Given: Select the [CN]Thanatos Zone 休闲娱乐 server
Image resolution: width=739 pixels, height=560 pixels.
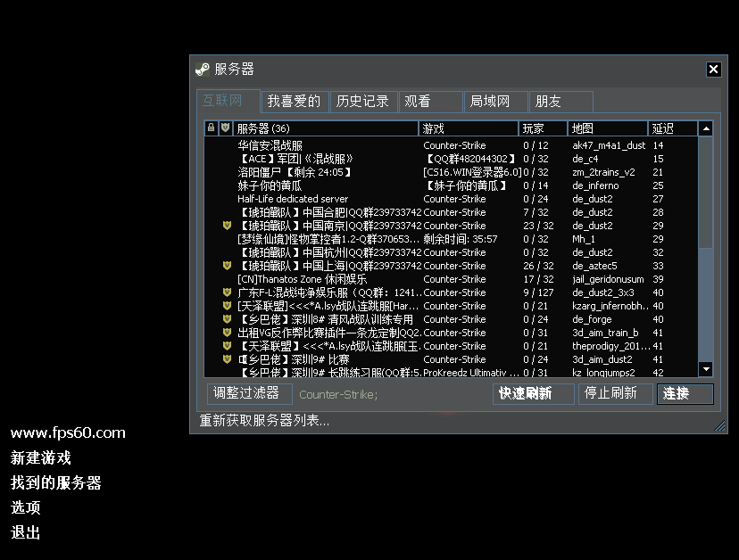Looking at the screenshot, I should (302, 279).
